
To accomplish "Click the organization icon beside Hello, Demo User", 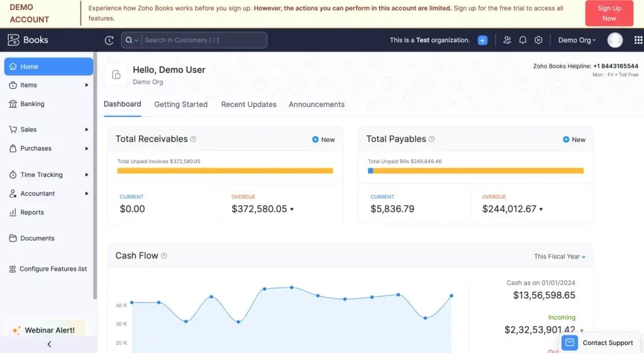I will click(116, 75).
